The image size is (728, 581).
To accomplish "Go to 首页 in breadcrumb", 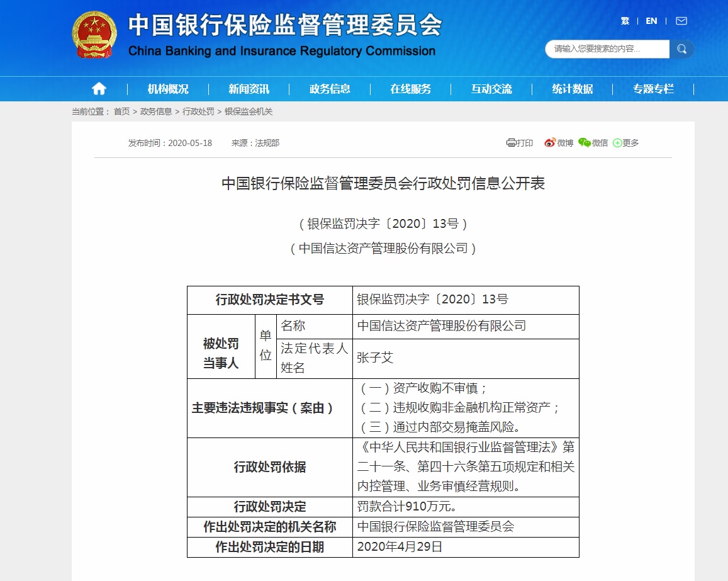I will tap(121, 111).
